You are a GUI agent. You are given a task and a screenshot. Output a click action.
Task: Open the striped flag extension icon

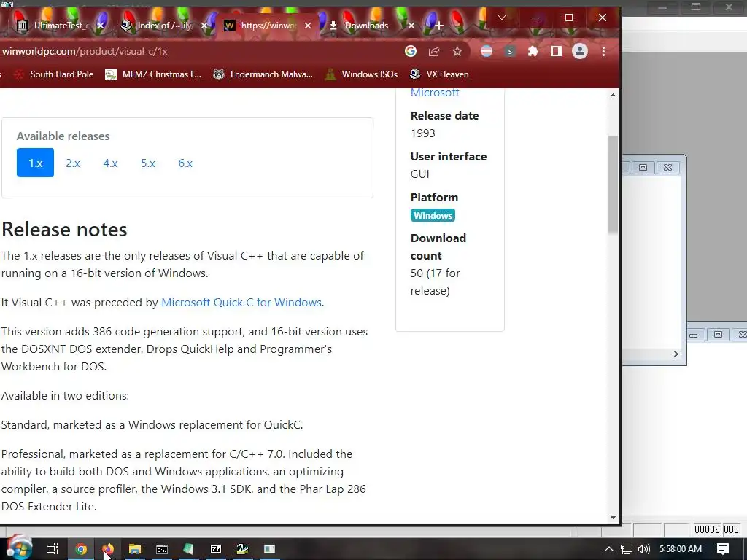click(487, 51)
